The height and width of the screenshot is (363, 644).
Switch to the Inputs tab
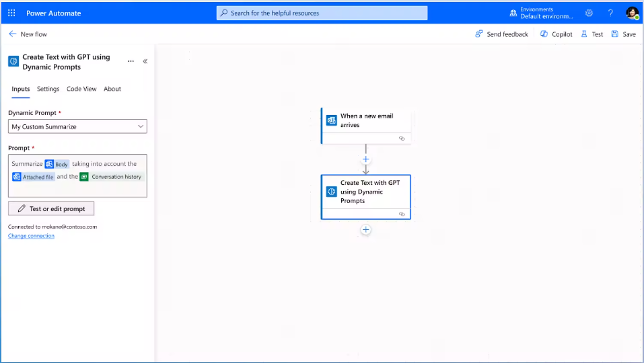coord(21,89)
